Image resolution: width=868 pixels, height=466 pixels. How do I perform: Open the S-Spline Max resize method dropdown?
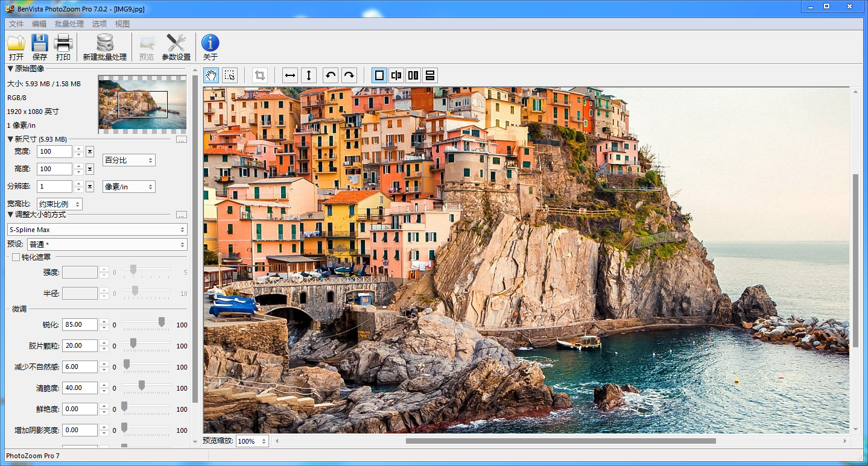click(97, 230)
